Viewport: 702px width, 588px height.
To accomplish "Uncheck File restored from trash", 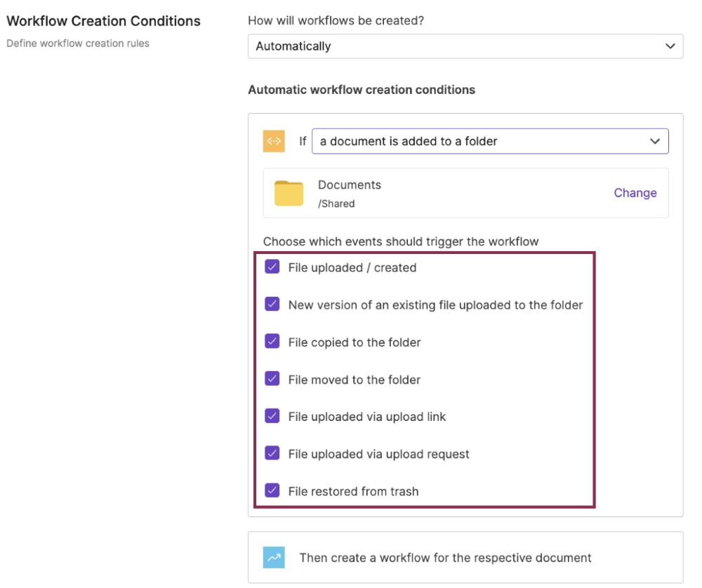I will tap(272, 490).
